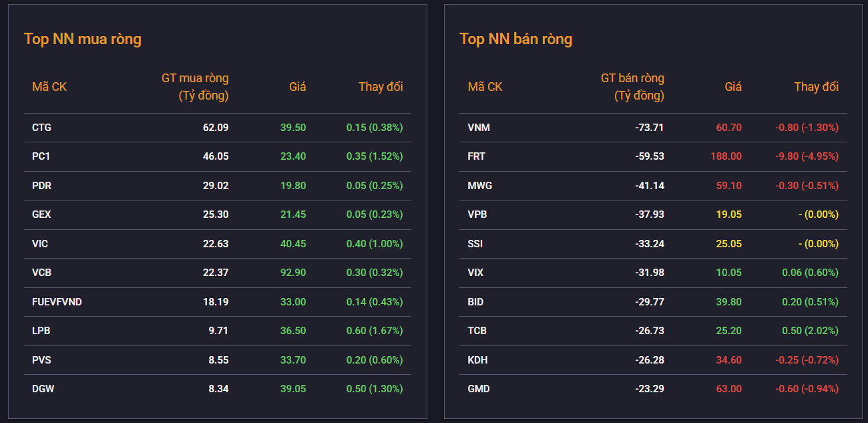
Task: Select the VIC stock code
Action: 40,244
